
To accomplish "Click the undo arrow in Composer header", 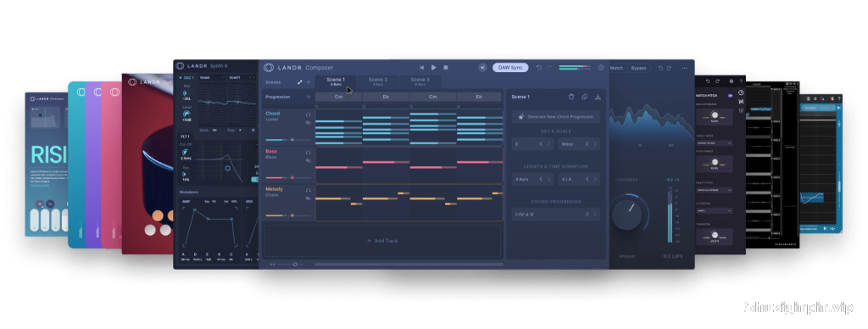I will tap(538, 68).
